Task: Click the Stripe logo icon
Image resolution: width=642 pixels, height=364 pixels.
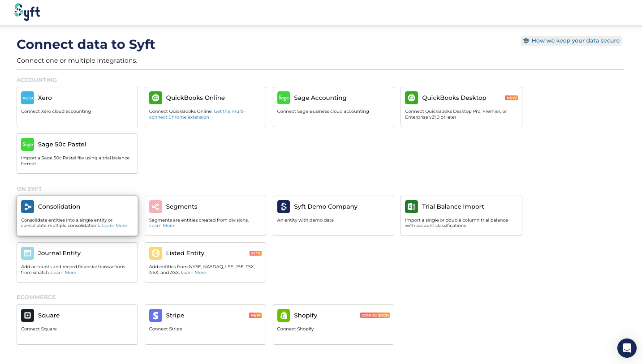Action: (155, 315)
